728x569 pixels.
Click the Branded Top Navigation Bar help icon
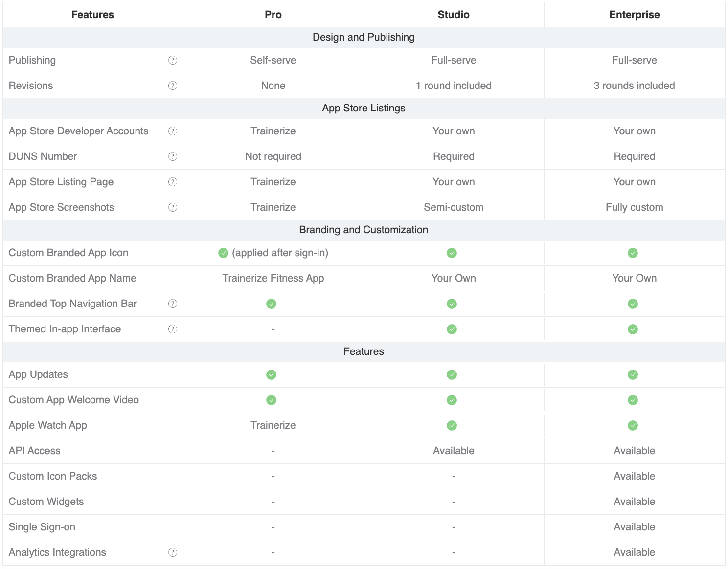173,304
